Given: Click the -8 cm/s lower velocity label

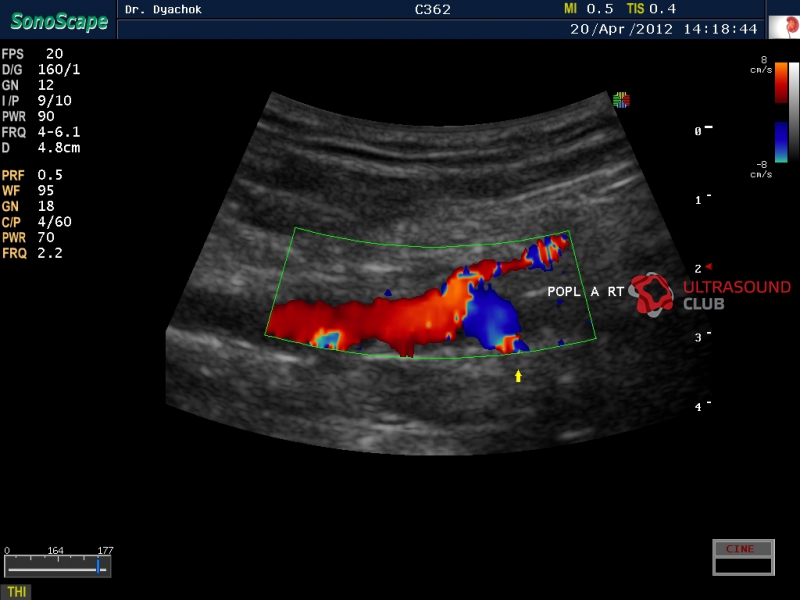Looking at the screenshot, I should (761, 169).
